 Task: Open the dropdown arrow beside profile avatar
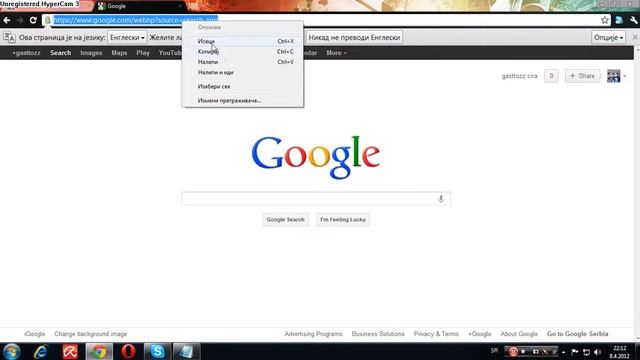[624, 76]
